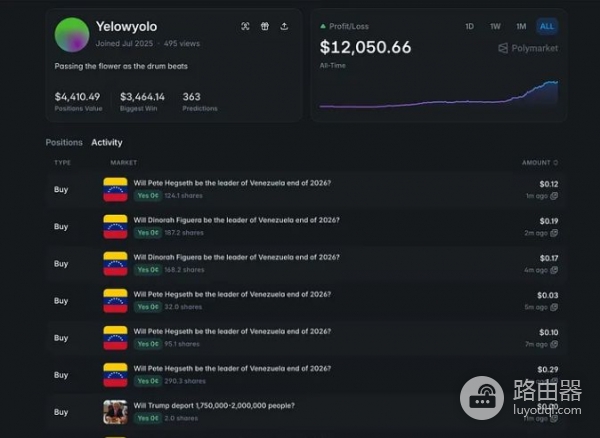Click the Yes 0¢ badge in 290.3 shares row
Image resolution: width=600 pixels, height=438 pixels.
click(x=148, y=381)
